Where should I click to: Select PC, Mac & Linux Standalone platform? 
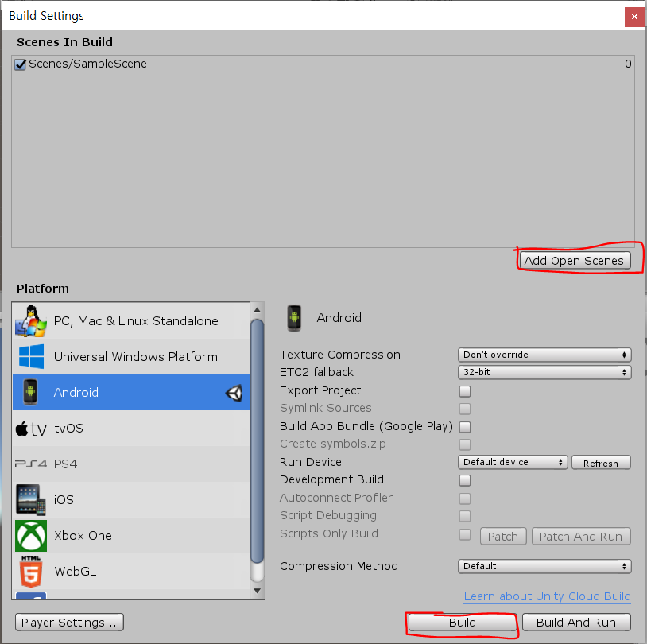[x=131, y=321]
